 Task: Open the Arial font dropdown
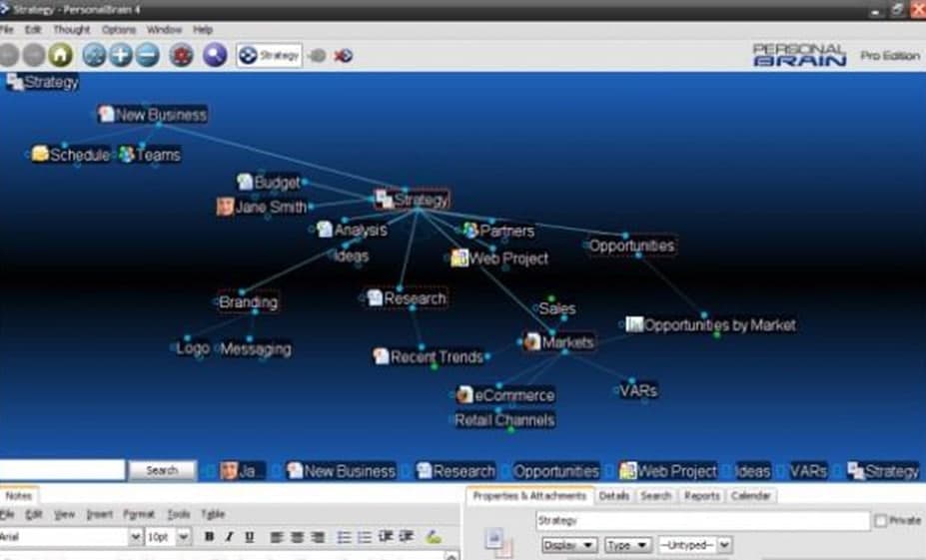pyautogui.click(x=136, y=537)
